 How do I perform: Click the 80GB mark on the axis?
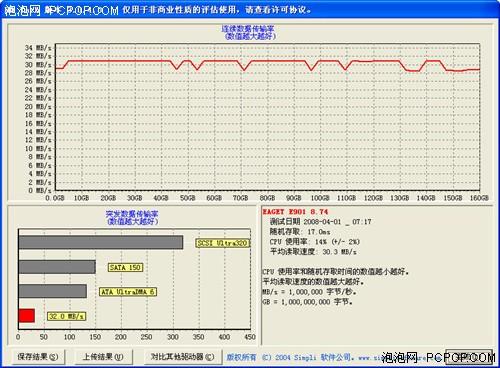(267, 198)
